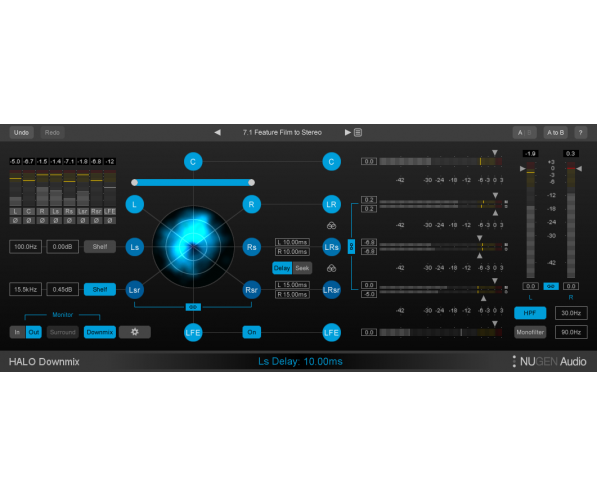Toggle the vertical link icon beside LRs gains

click(351, 246)
